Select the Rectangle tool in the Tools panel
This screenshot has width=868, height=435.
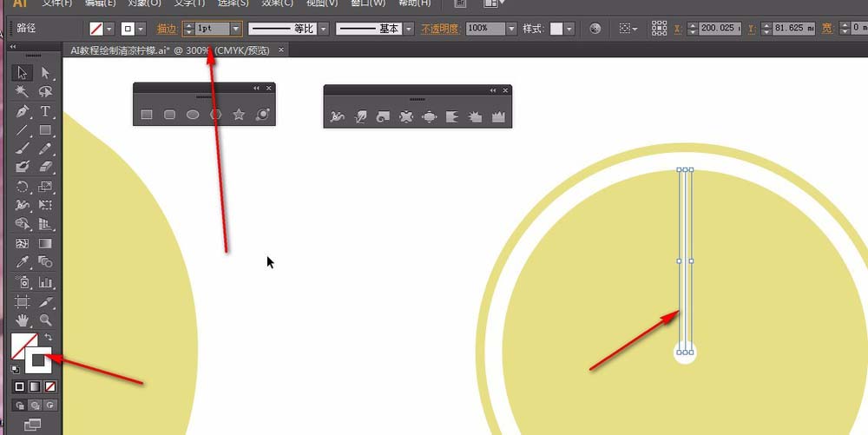coord(45,130)
